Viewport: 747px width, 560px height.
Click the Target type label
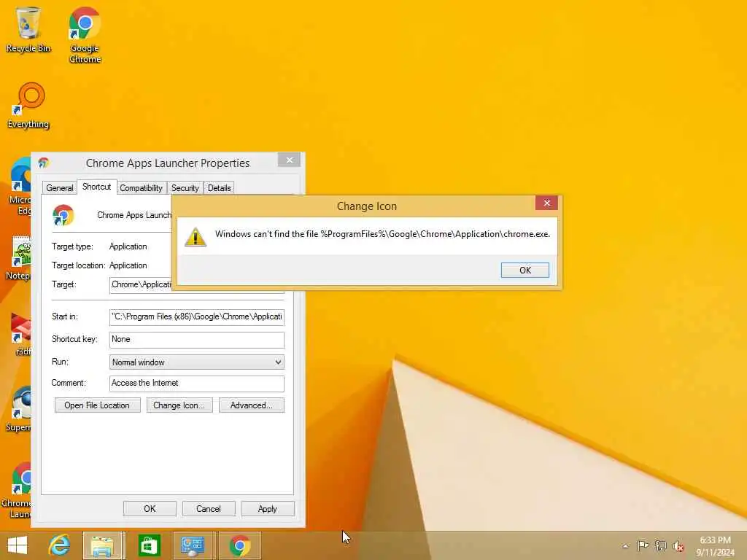[x=72, y=246]
